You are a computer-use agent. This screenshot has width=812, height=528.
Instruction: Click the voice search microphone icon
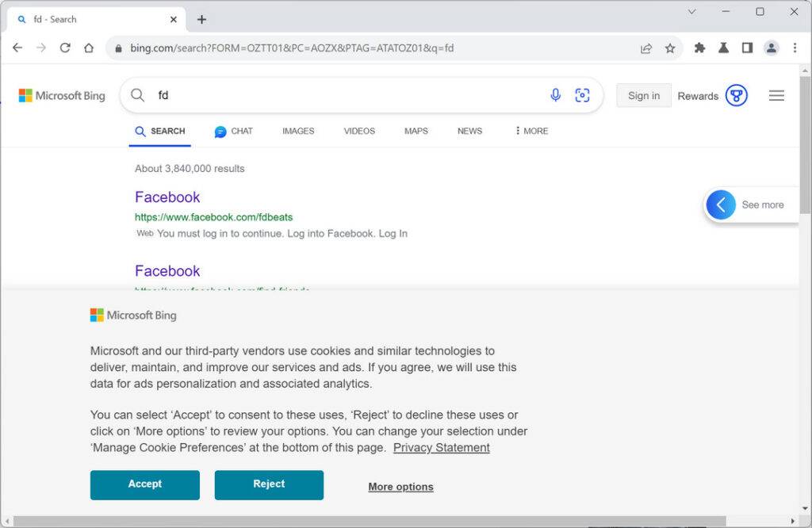[x=556, y=94]
